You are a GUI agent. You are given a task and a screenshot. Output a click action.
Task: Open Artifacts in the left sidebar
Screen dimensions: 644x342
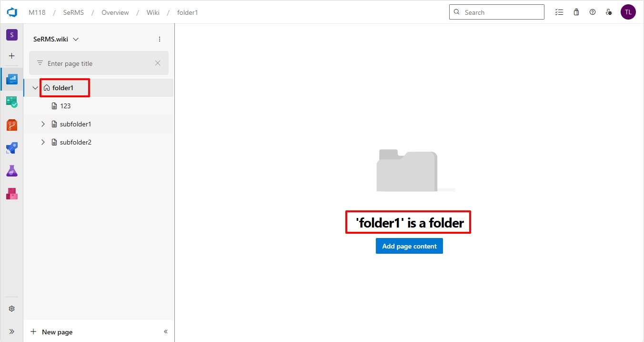coord(12,194)
